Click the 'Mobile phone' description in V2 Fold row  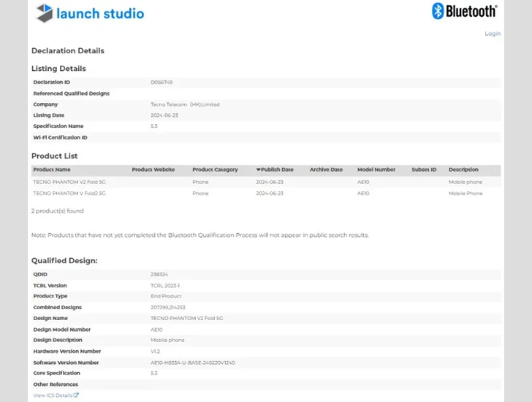point(465,182)
